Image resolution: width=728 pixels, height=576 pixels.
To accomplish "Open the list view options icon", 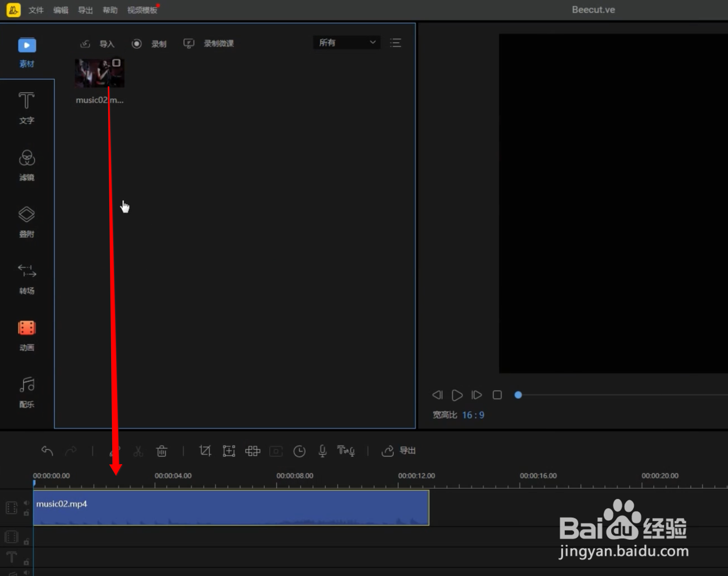I will click(395, 43).
